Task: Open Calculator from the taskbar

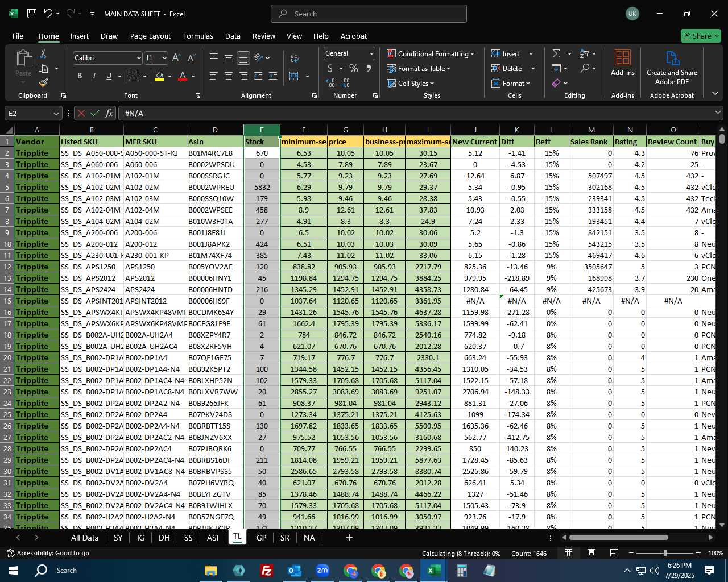Action: click(461, 571)
